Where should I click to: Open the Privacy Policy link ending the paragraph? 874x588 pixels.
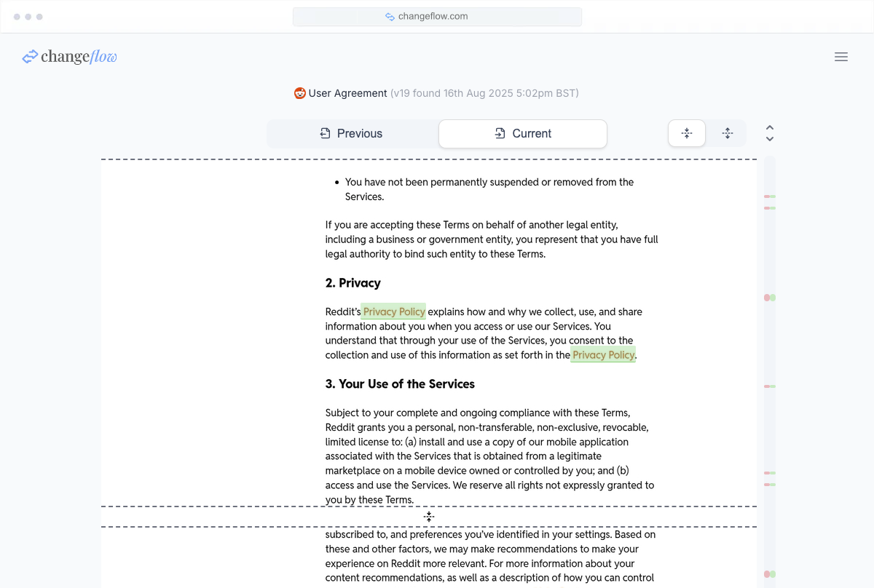[x=603, y=355]
